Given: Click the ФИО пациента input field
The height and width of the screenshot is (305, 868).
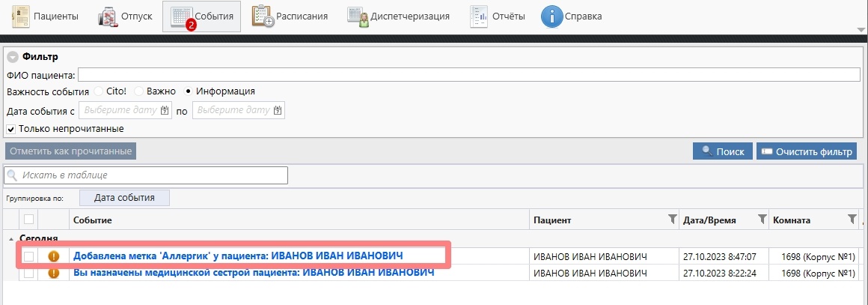Looking at the screenshot, I should tap(468, 74).
